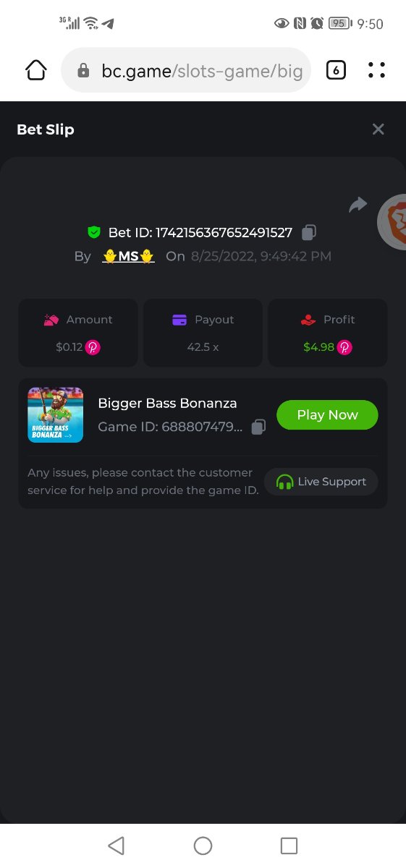The width and height of the screenshot is (406, 868).
Task: Tap the Polkadot coin icon under Amount
Action: (x=93, y=347)
